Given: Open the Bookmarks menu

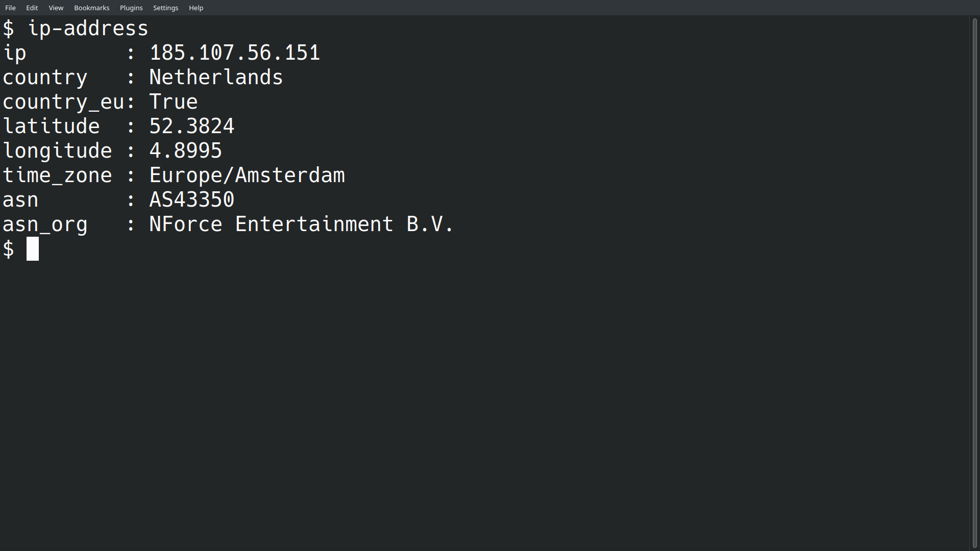Looking at the screenshot, I should tap(91, 8).
